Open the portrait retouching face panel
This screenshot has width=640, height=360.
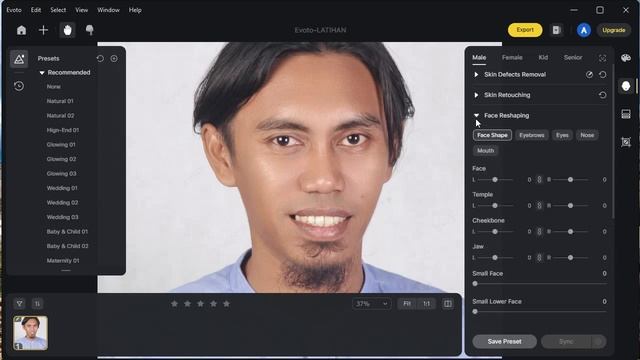[x=626, y=86]
